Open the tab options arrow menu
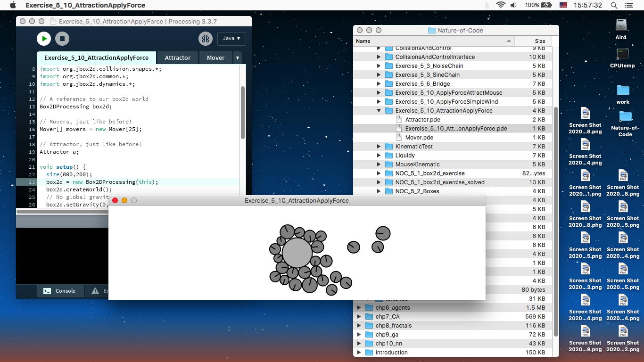Screen dimensions: 644x362 point(238,58)
